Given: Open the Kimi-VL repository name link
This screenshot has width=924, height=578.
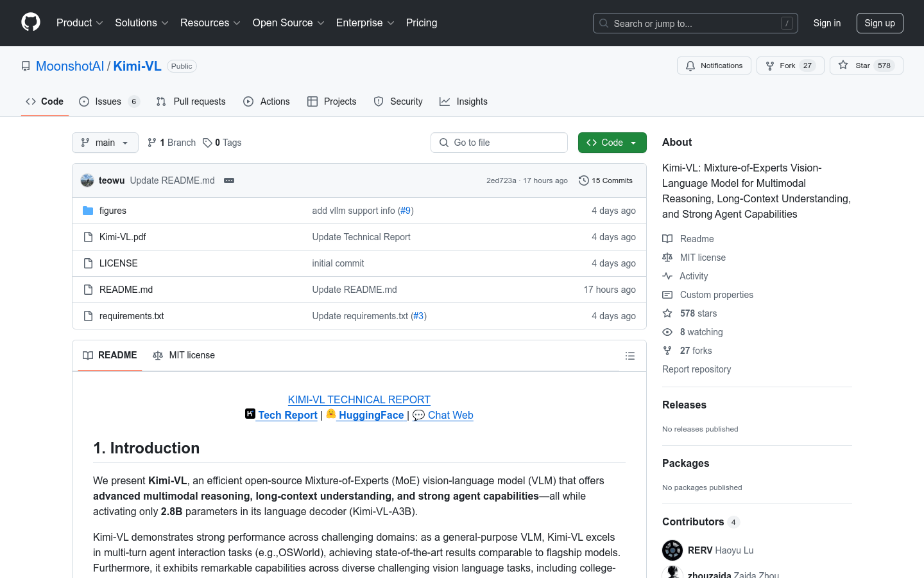Looking at the screenshot, I should tap(137, 66).
